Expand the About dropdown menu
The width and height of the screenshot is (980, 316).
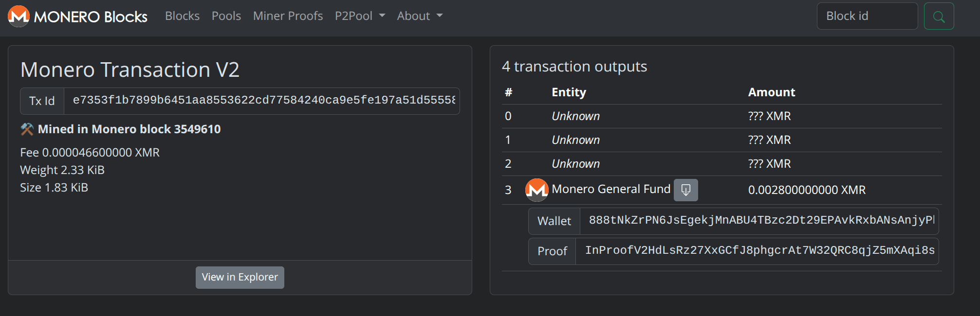point(420,16)
